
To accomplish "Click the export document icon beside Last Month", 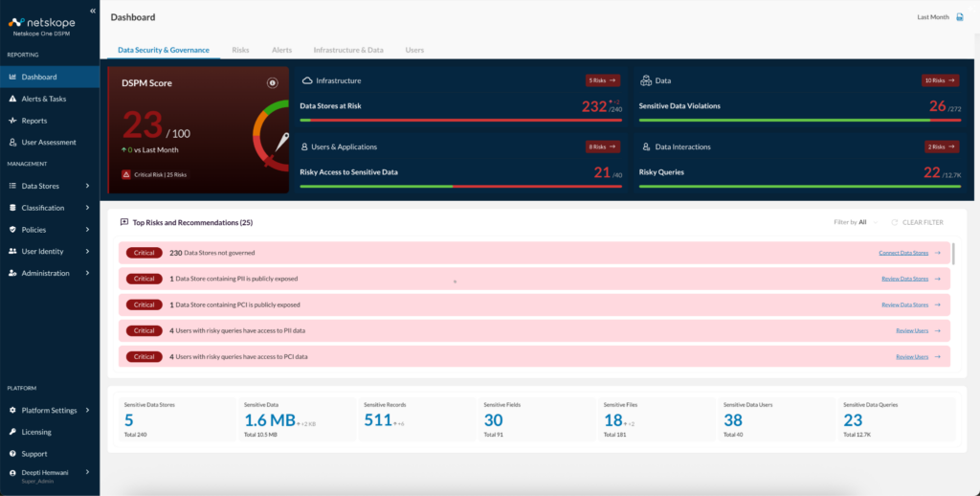I will click(960, 17).
